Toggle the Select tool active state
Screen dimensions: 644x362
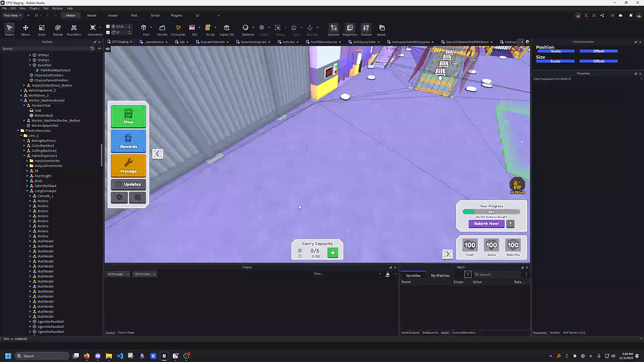pyautogui.click(x=9, y=28)
